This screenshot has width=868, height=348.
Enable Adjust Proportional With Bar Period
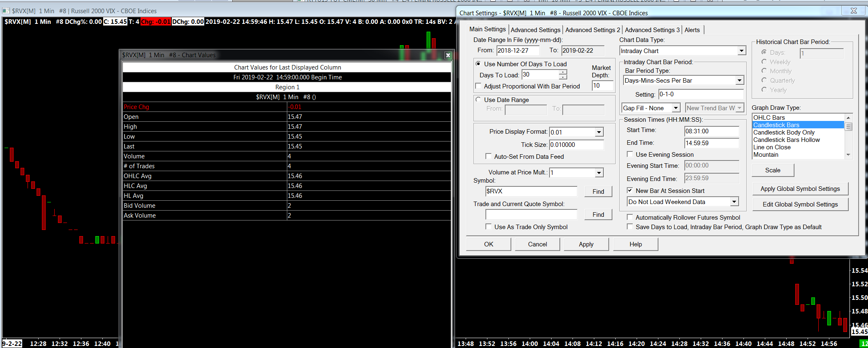[478, 86]
